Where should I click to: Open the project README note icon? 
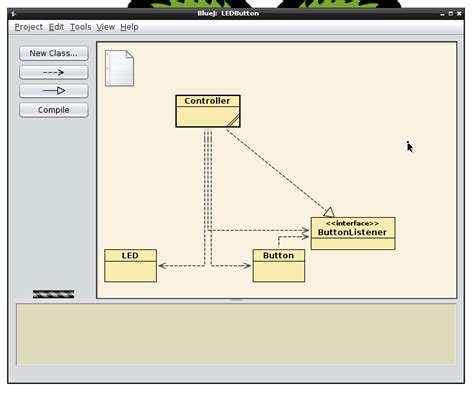tap(119, 68)
